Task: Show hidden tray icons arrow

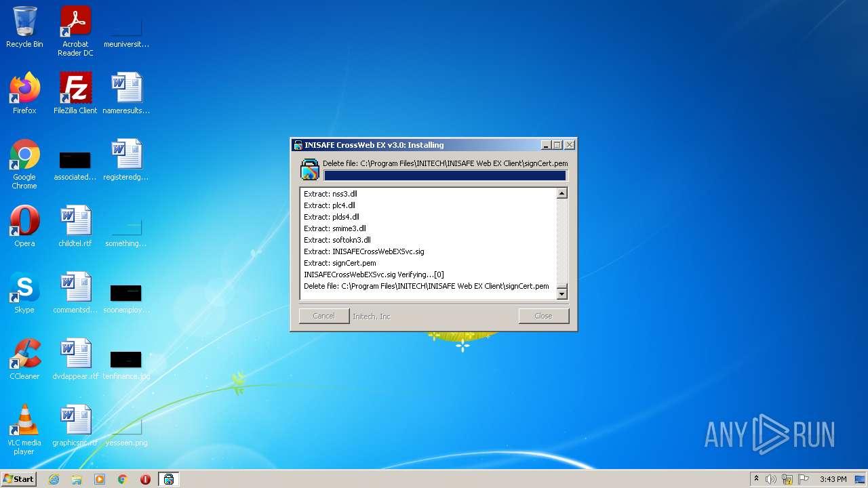Action: coord(756,479)
